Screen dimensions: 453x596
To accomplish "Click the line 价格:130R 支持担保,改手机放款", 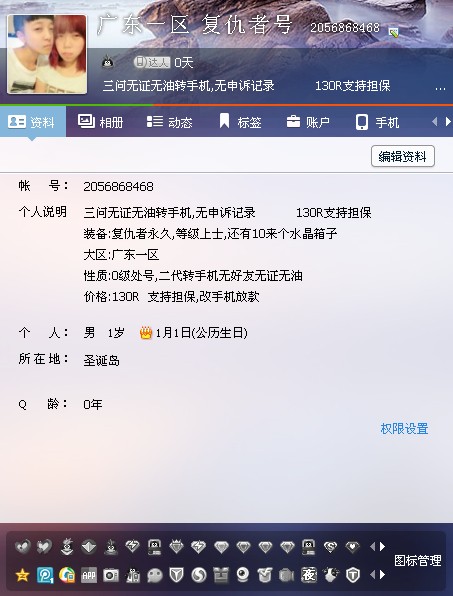I will click(171, 296).
